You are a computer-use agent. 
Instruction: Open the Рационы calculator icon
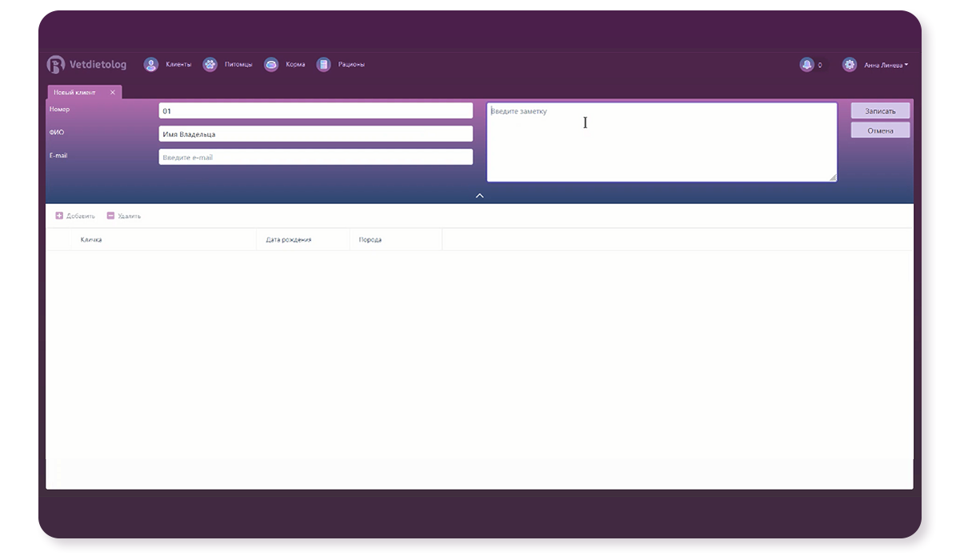323,65
